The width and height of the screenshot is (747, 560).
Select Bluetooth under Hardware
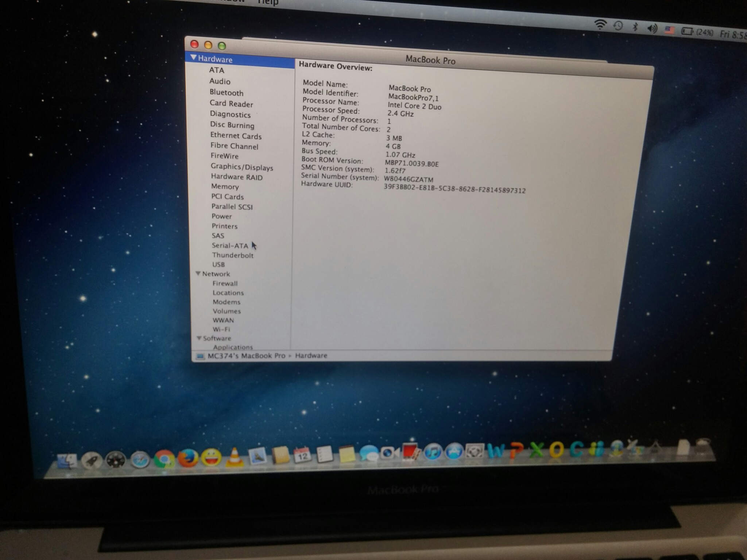click(x=227, y=93)
